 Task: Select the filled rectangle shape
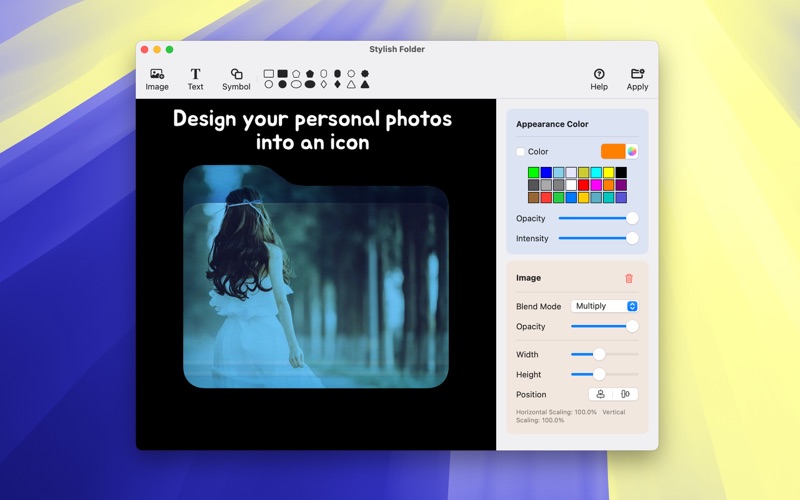point(283,74)
